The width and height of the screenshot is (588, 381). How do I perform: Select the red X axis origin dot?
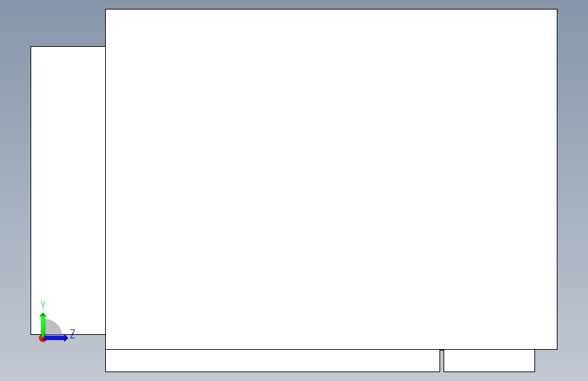pos(42,338)
